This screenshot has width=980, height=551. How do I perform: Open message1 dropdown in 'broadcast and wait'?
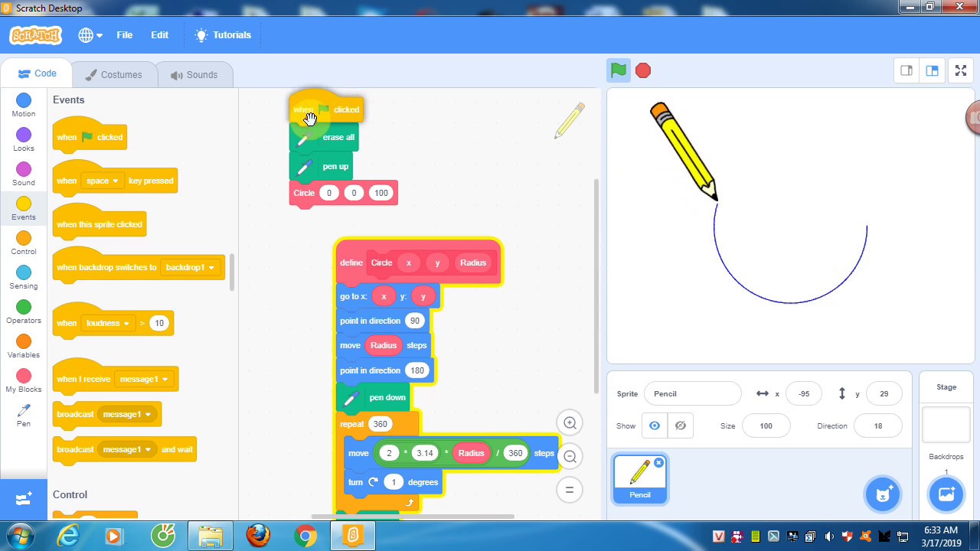(126, 449)
